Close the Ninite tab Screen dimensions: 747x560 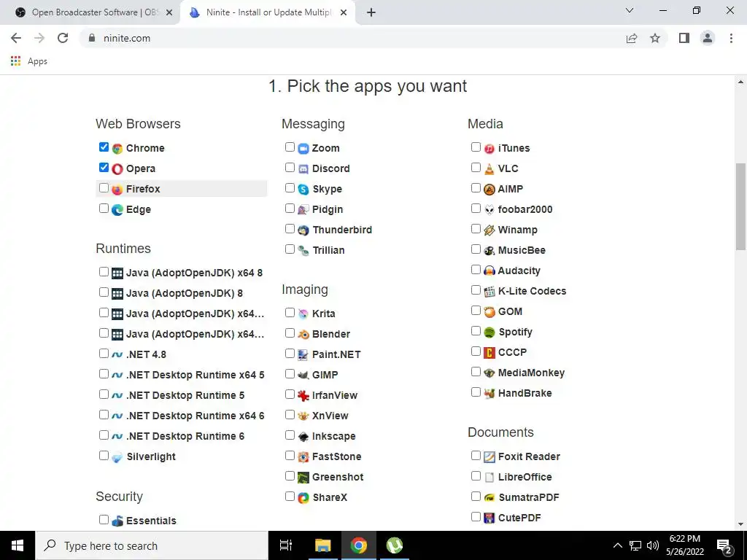343,13
